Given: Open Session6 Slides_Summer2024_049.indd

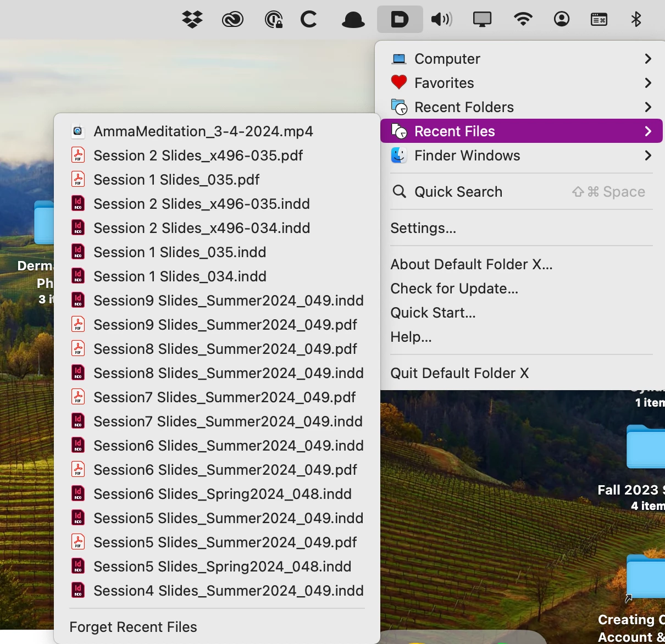Looking at the screenshot, I should click(217, 446).
